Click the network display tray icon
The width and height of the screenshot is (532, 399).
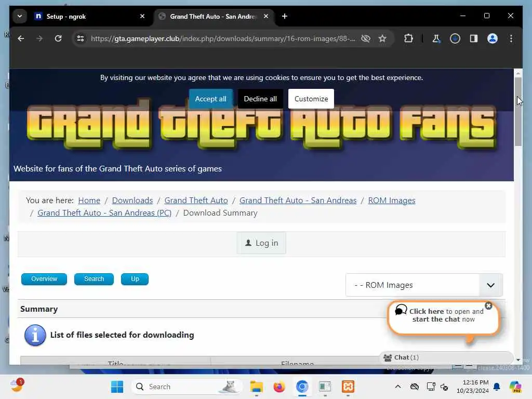(431, 387)
